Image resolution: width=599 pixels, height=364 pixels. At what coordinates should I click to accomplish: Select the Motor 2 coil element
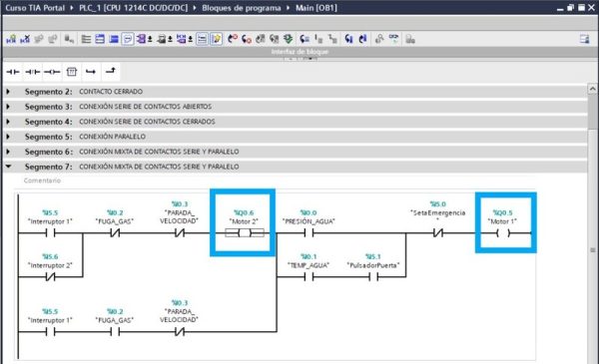244,232
